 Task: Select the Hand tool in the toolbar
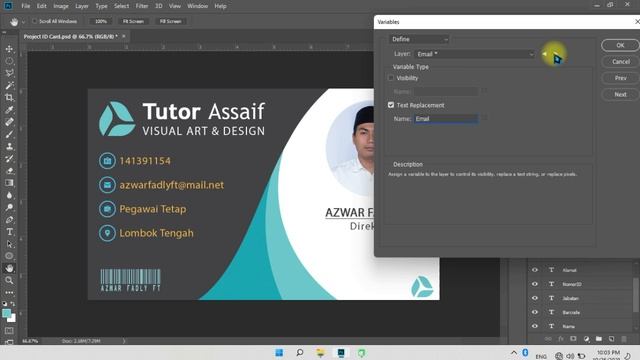point(9,268)
